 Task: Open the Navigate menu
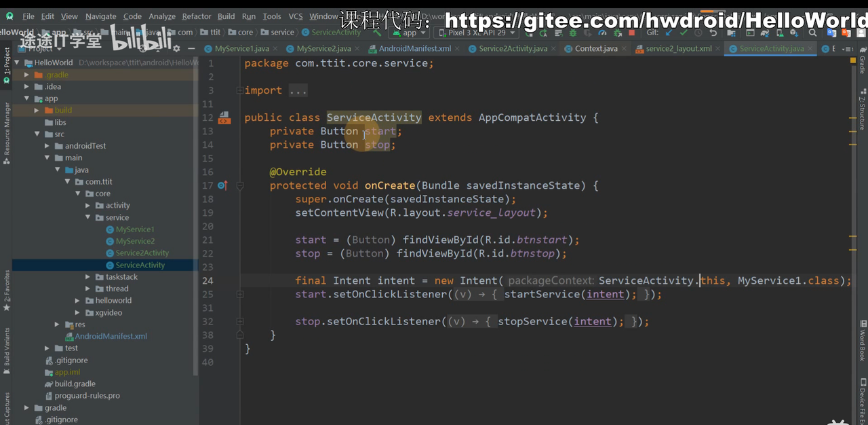coord(100,16)
